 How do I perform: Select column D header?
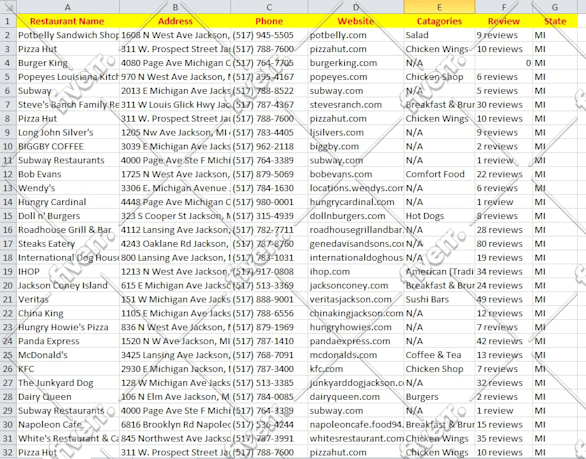[x=356, y=7]
